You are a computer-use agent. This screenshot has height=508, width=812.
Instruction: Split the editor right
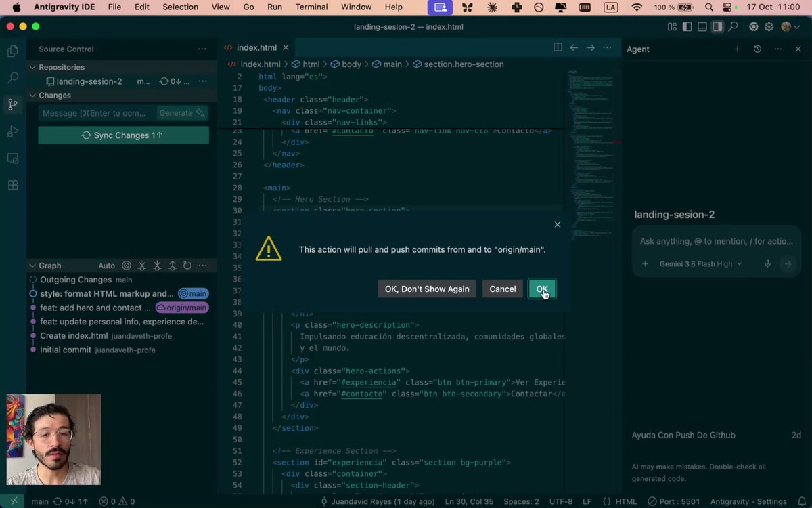558,47
